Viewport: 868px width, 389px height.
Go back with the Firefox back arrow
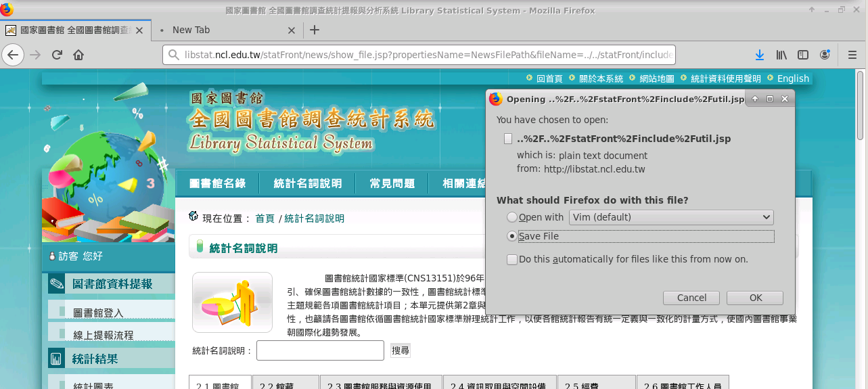(13, 55)
